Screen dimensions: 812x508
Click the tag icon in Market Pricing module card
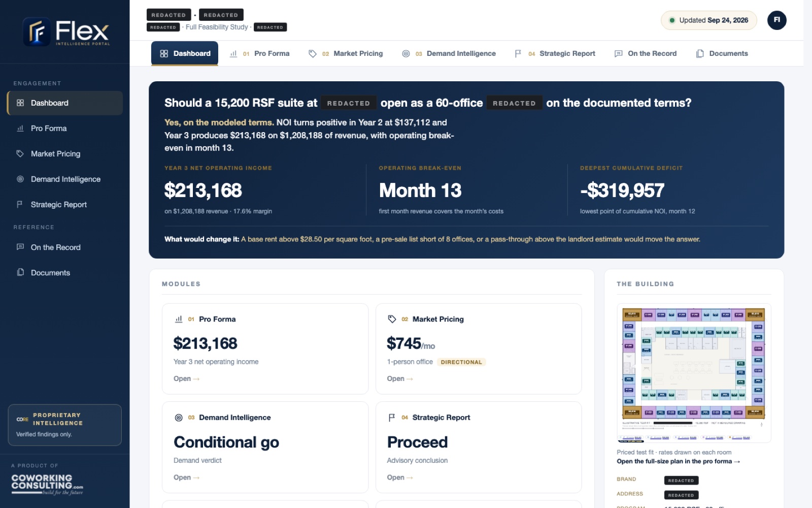[392, 319]
